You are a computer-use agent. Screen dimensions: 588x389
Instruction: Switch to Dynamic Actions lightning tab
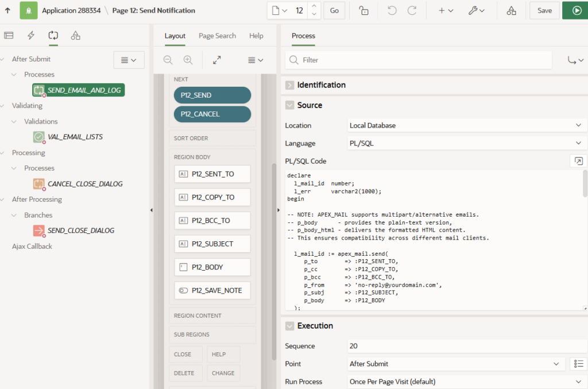click(x=31, y=36)
